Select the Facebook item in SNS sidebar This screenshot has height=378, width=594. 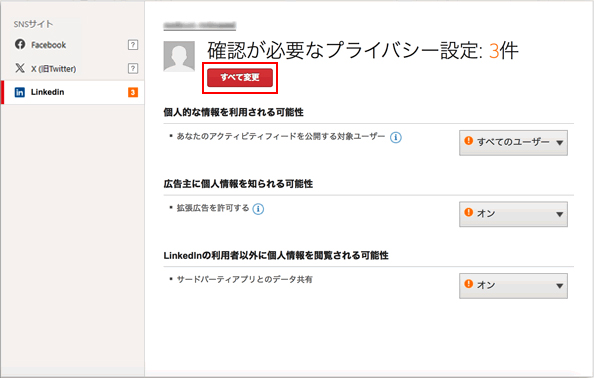(x=73, y=45)
